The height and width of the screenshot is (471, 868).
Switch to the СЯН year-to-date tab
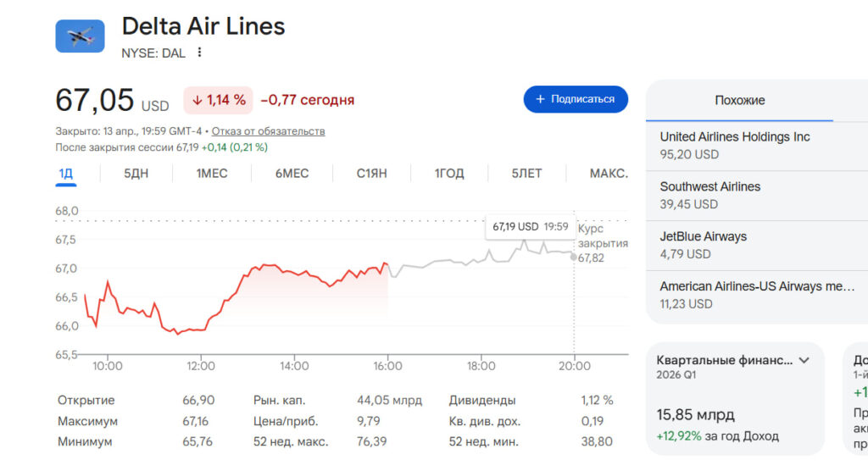(371, 174)
